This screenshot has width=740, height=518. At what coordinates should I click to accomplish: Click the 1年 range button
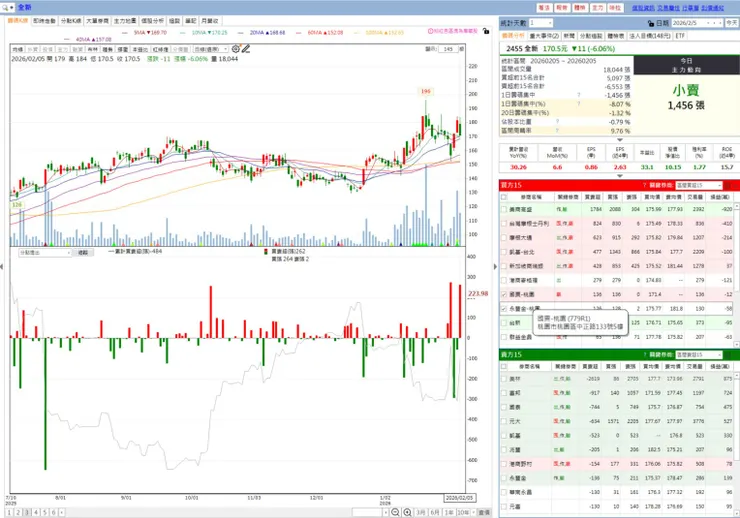449,512
